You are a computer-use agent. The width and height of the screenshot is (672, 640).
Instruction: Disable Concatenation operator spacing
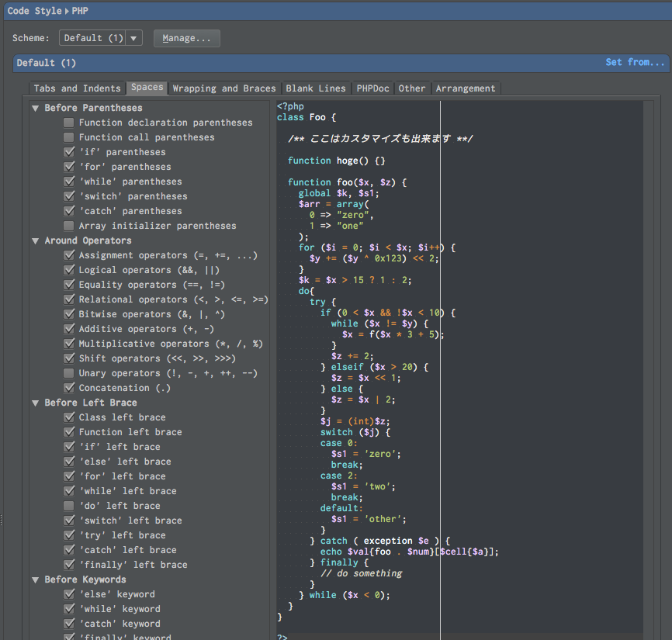coord(68,388)
